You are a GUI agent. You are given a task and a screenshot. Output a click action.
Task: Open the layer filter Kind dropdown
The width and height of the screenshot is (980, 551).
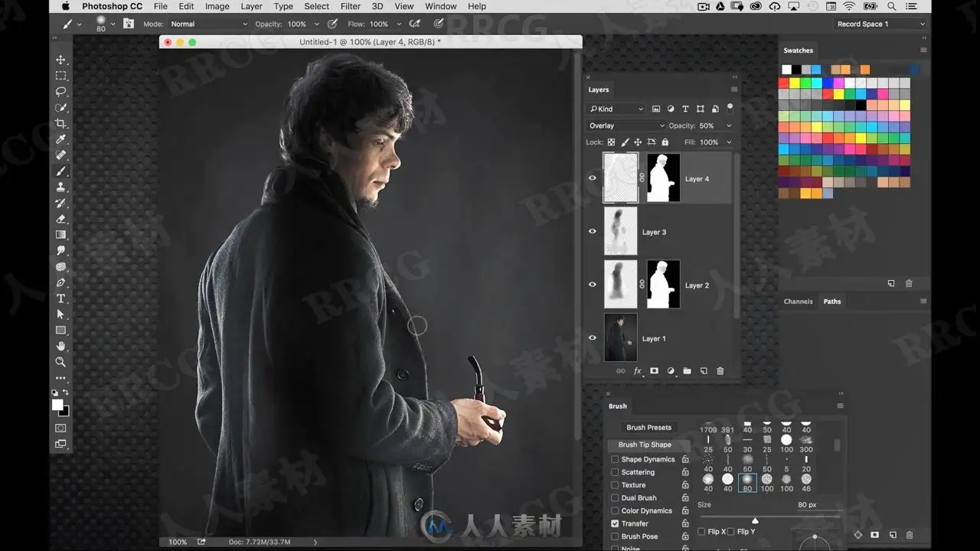coord(616,109)
